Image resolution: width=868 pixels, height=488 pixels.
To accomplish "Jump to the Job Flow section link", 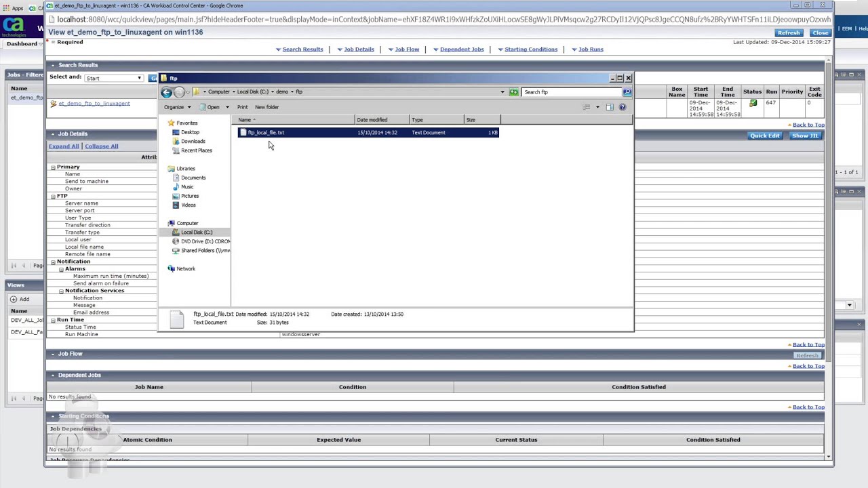I will tap(407, 49).
